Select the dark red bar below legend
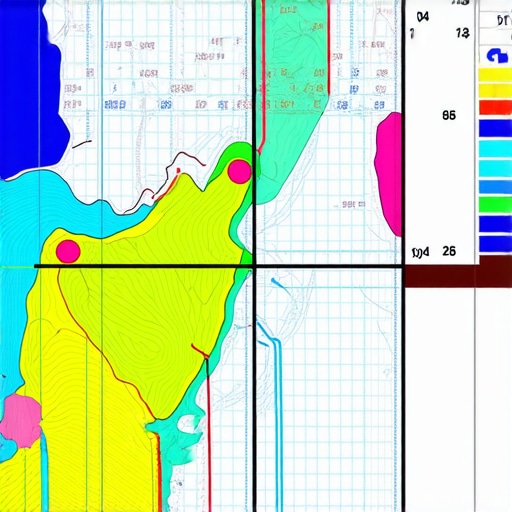512x512 pixels. (x=458, y=276)
